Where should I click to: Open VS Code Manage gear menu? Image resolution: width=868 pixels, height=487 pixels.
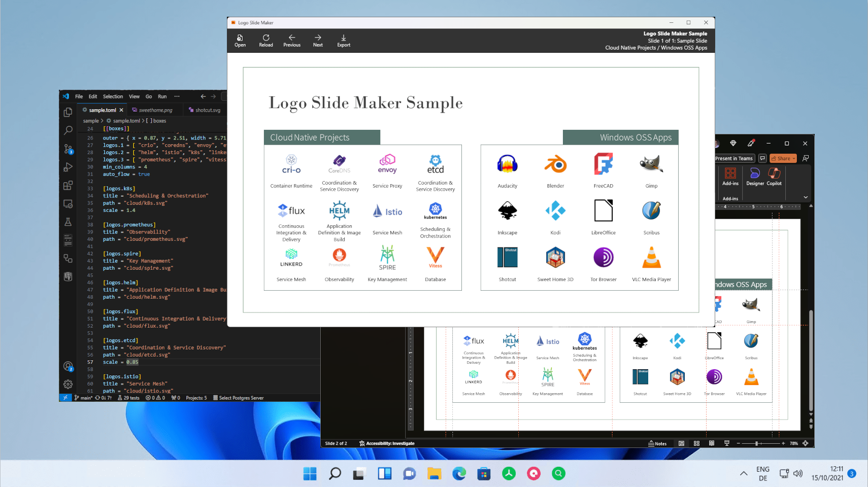coord(68,384)
